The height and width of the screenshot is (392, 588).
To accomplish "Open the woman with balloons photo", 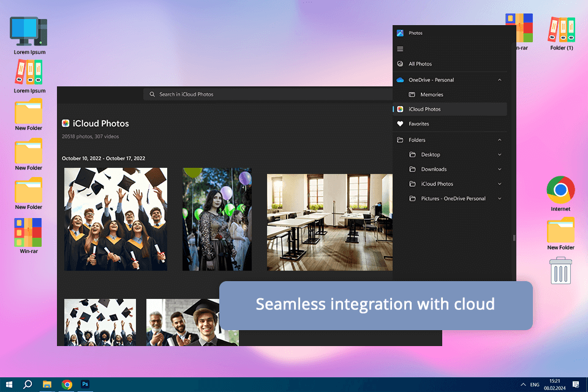I will tap(217, 219).
